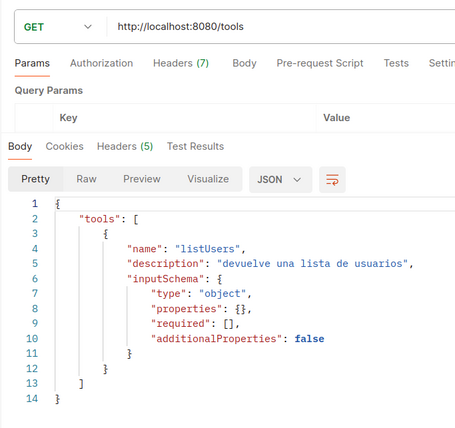Click the "properties" key
Viewport: 455px width, 428px height.
(x=186, y=309)
